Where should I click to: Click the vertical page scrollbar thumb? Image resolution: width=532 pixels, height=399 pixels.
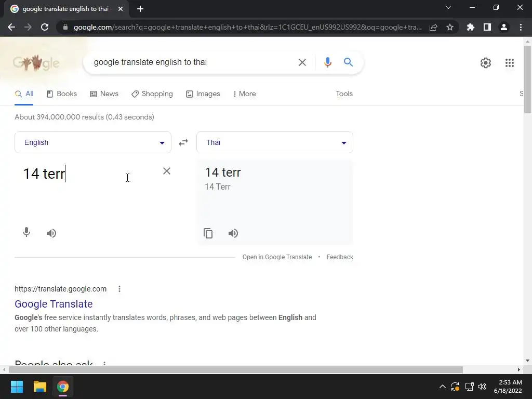tap(527, 79)
